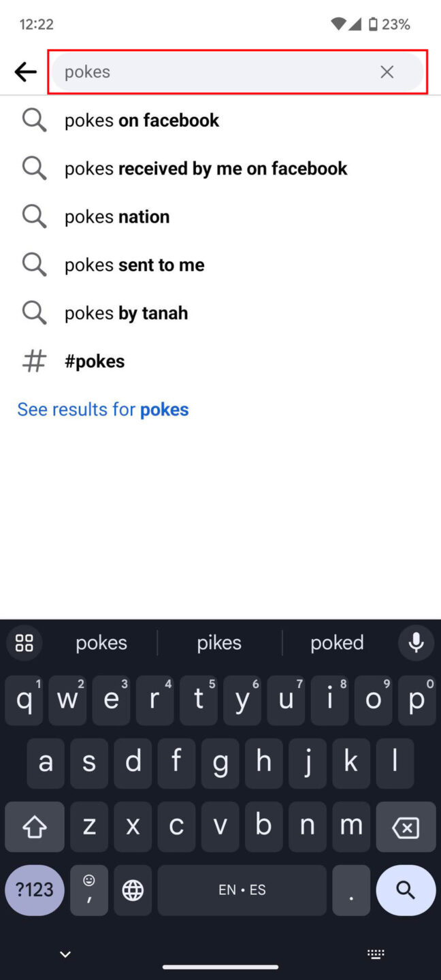The image size is (441, 980).
Task: Tap the backspace key
Action: (406, 827)
